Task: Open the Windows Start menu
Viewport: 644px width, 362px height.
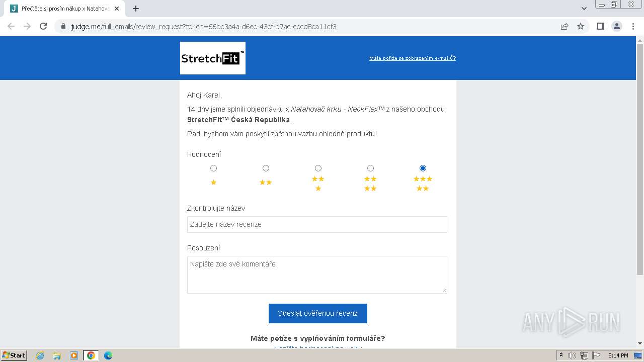Action: pos(14,355)
